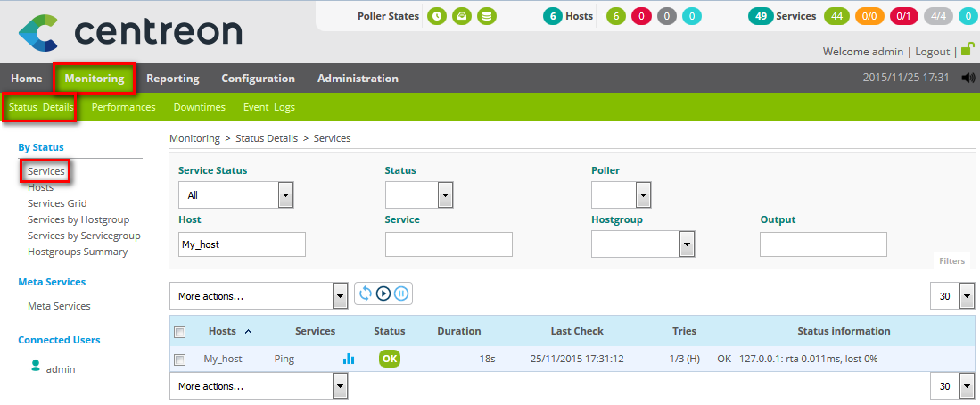Click the green padlock icon near Logout
Viewport: 980px width, 405px height.
pyautogui.click(x=968, y=49)
